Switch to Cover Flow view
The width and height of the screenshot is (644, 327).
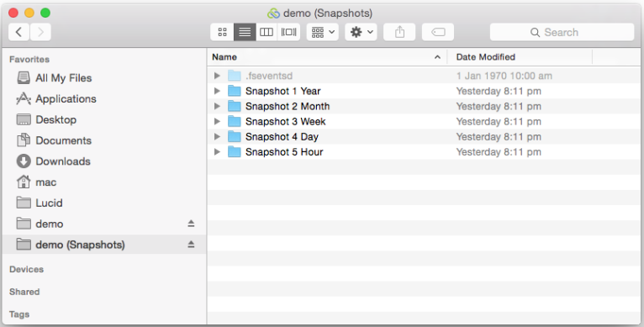pos(288,32)
